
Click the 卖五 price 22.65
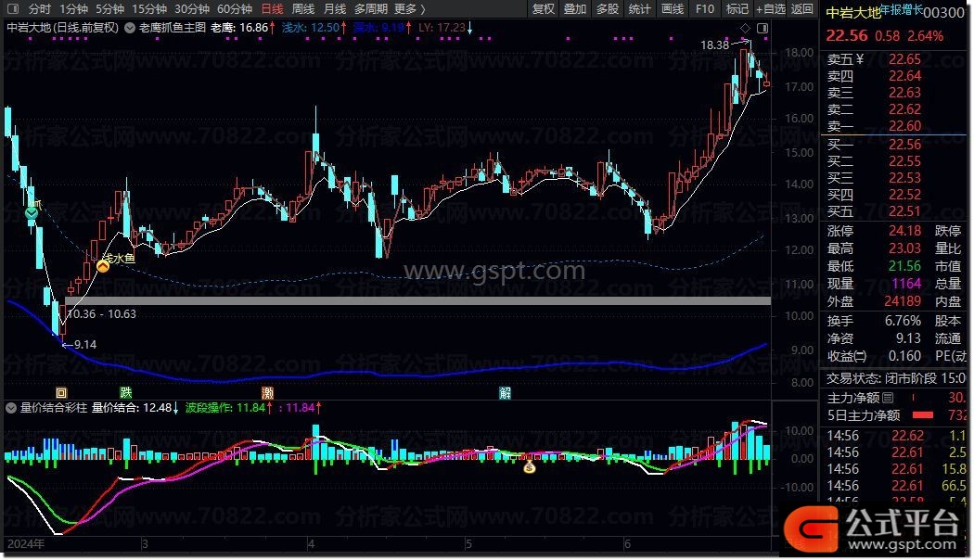point(904,59)
